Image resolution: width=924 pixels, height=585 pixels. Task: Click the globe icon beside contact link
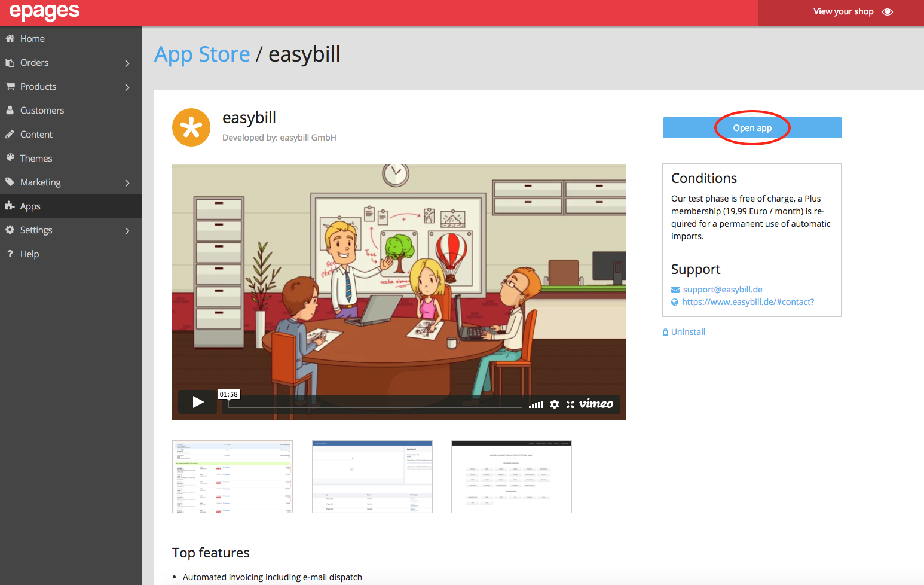pos(675,302)
